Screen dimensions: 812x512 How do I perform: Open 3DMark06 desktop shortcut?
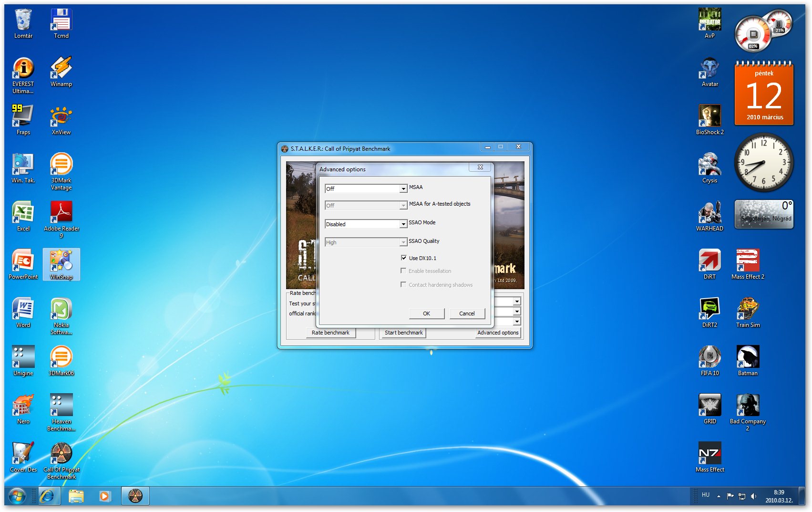(x=61, y=361)
